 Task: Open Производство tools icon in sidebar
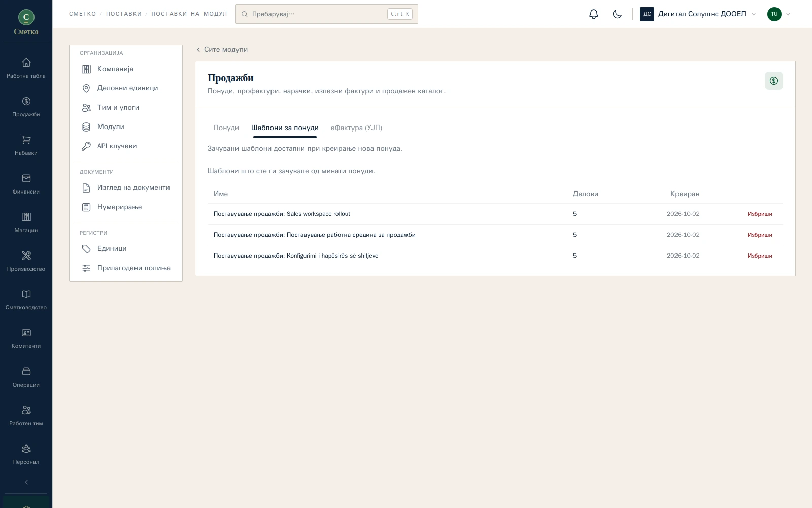pyautogui.click(x=26, y=262)
